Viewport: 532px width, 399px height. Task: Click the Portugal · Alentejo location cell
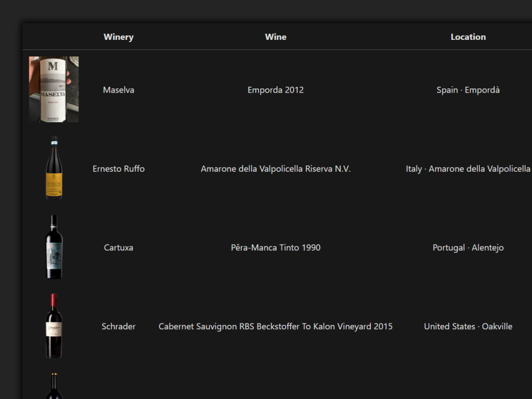[x=468, y=247]
